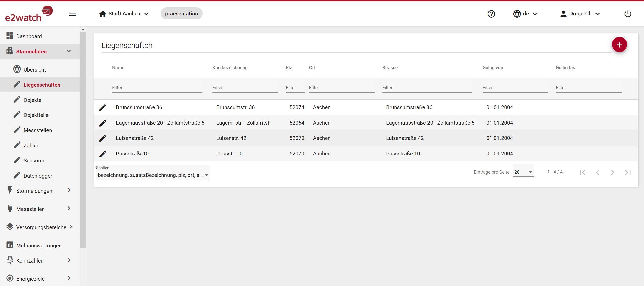Open the help icon

[491, 14]
